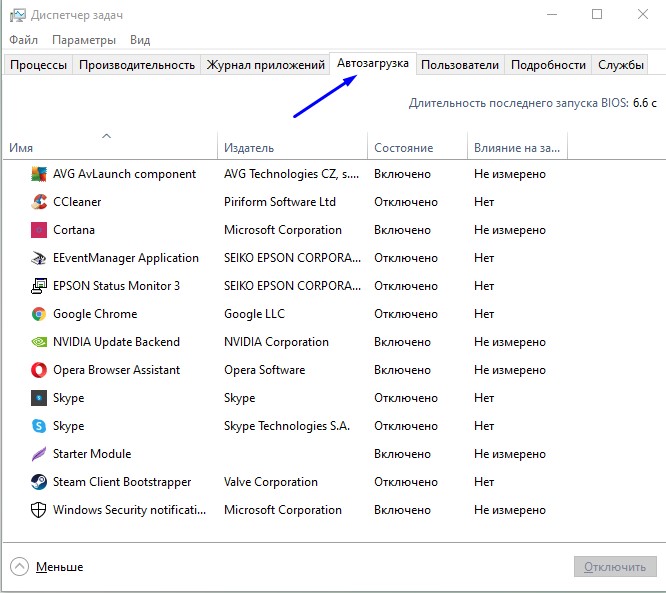Viewport: 666px width, 593px height.
Task: Open the Вид menu
Action: [140, 40]
